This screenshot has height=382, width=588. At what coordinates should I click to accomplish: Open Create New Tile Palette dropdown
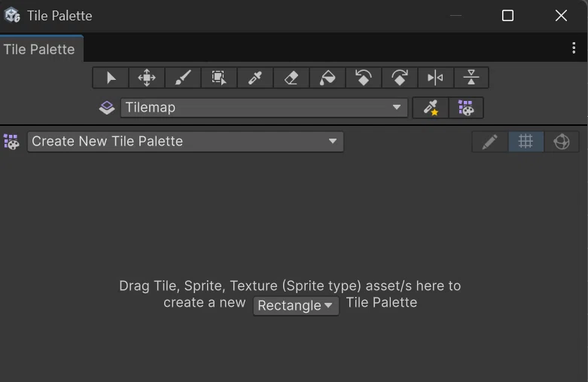click(x=185, y=142)
